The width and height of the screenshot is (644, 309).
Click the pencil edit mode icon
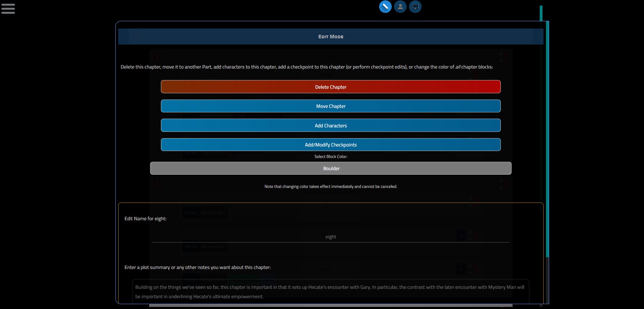pyautogui.click(x=385, y=7)
